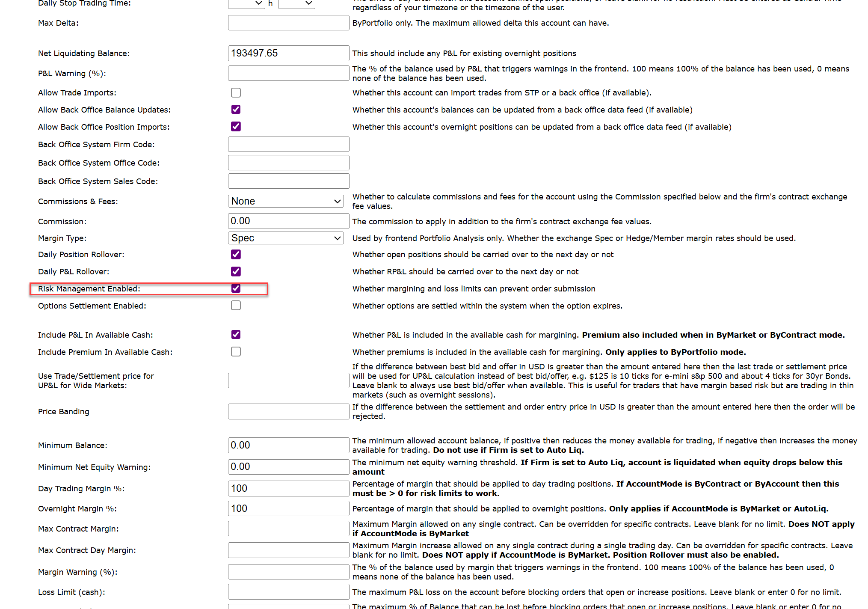The height and width of the screenshot is (609, 868).
Task: Click the Back Office System Firm Code field
Action: [x=288, y=144]
